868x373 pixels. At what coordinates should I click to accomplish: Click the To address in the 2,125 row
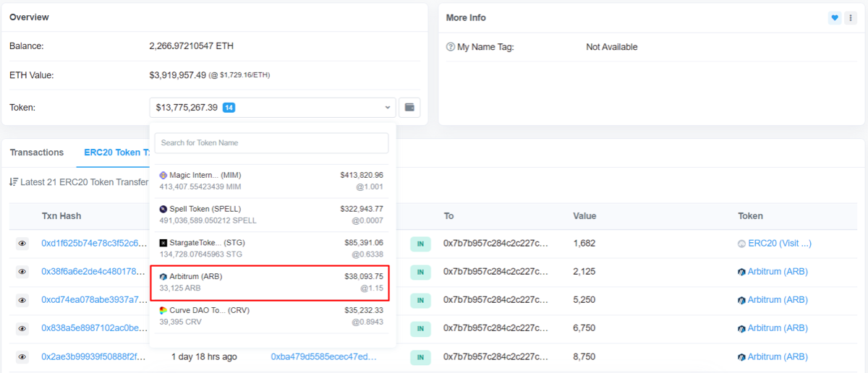(496, 272)
